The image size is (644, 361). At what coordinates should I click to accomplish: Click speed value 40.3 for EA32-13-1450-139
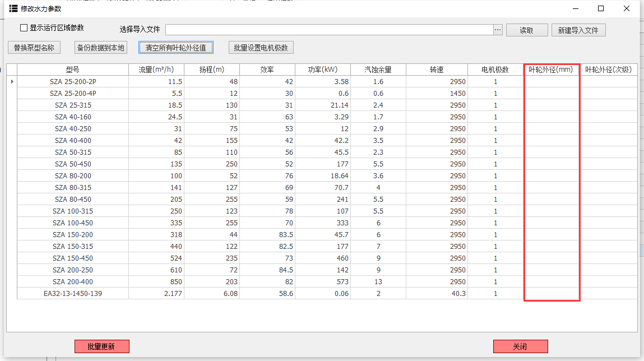pos(437,294)
